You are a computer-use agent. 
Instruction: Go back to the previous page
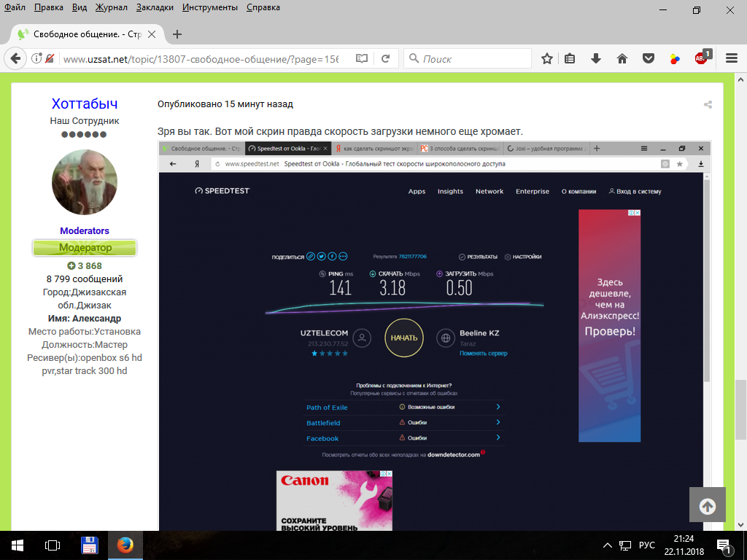[x=15, y=58]
